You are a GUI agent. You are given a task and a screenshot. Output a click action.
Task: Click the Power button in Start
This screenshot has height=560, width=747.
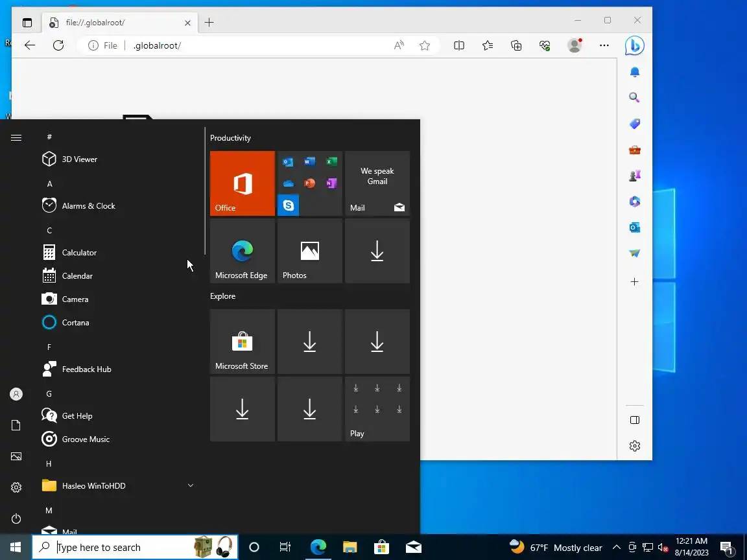16,518
